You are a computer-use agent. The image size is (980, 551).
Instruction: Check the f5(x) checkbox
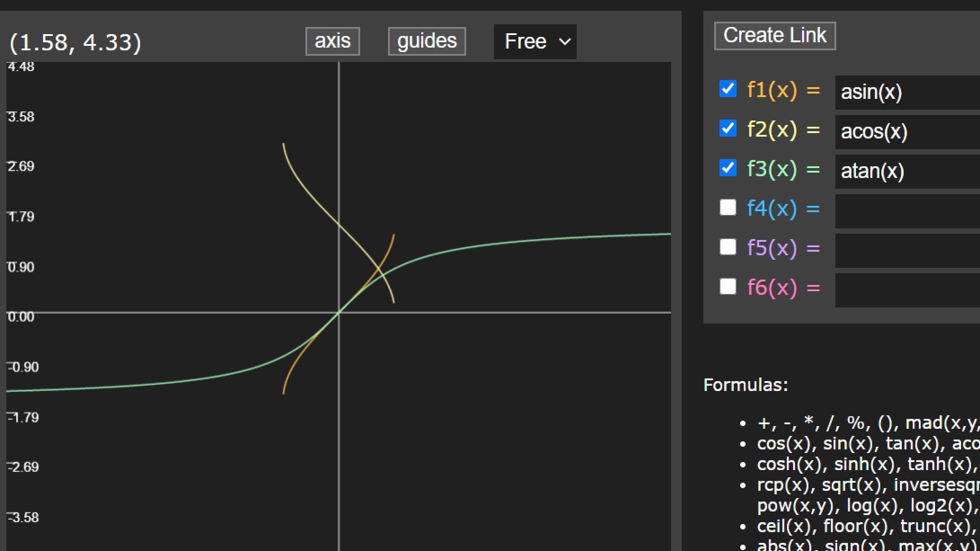tap(728, 247)
